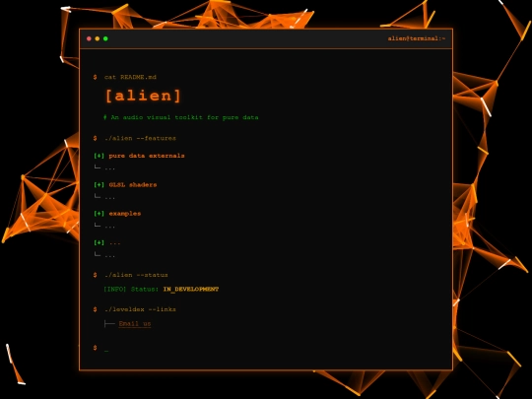Click the [INFO] Status label
Image resolution: width=532 pixels, height=399 pixels.
click(x=131, y=289)
